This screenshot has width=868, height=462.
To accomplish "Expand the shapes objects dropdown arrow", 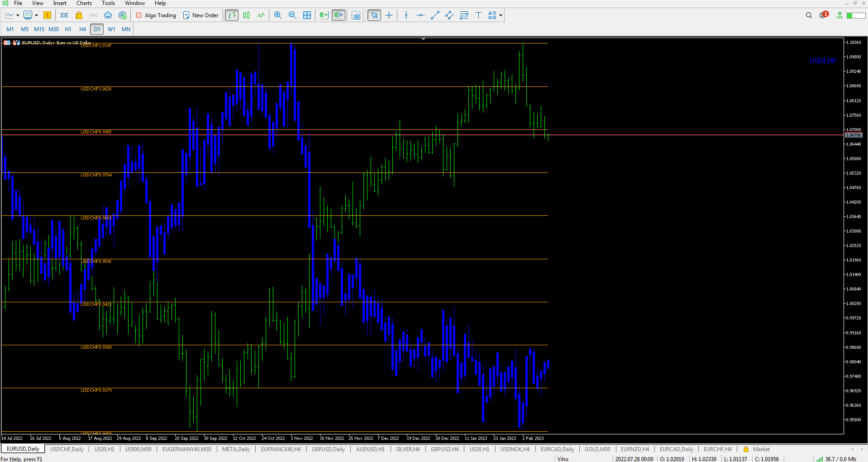I will (501, 15).
